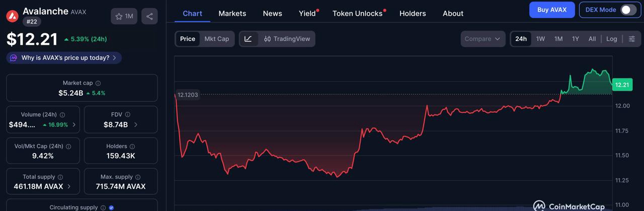The image size is (644, 211).
Task: Select the All time range
Action: tap(592, 39)
